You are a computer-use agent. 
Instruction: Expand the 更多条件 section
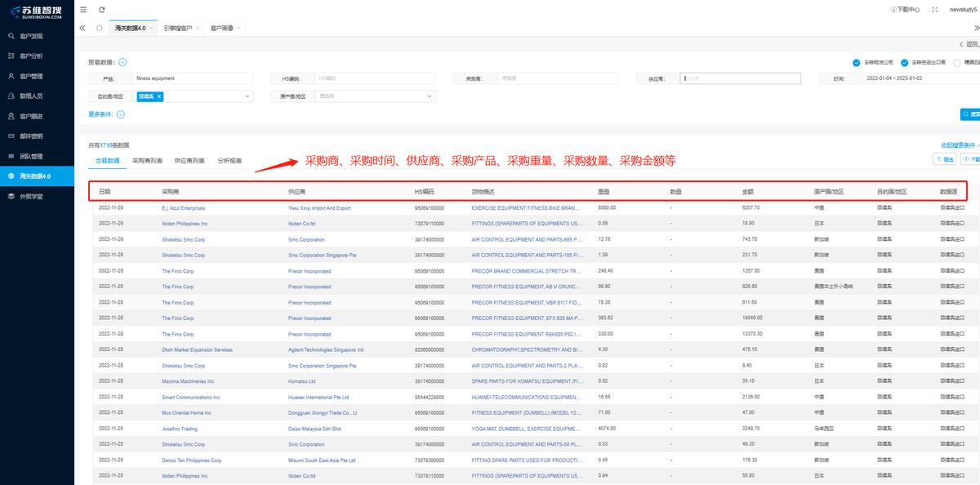pyautogui.click(x=120, y=114)
